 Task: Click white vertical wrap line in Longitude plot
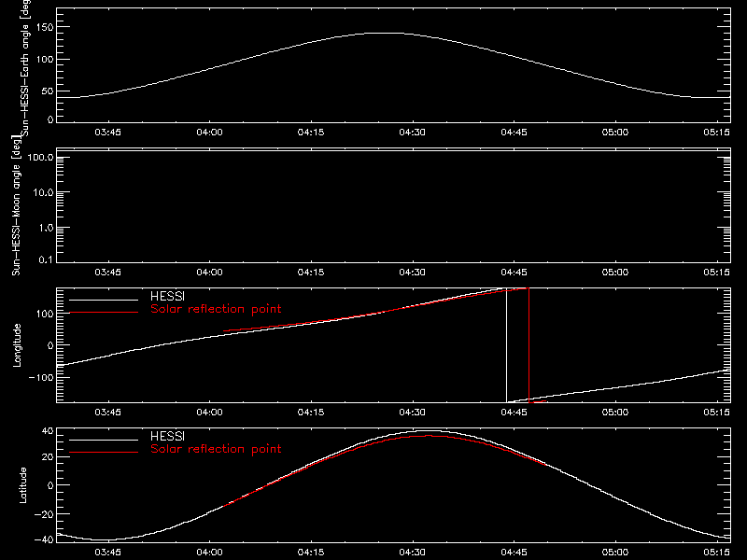tap(506, 345)
